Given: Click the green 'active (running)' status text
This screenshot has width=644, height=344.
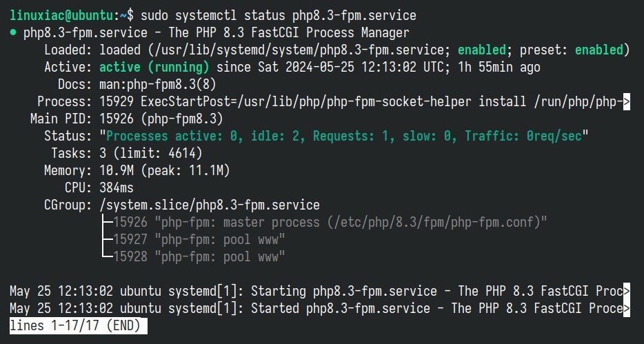Looking at the screenshot, I should [154, 68].
